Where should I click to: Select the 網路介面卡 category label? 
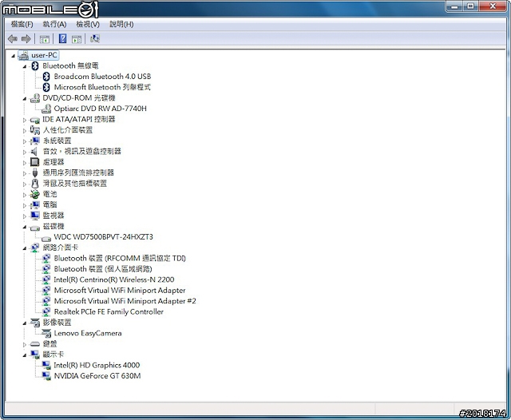[x=61, y=248]
